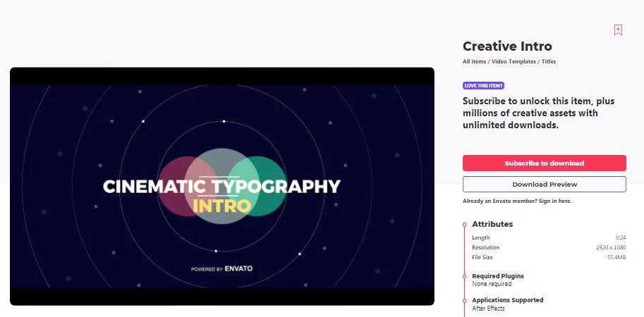Click the Required Plugins heading

click(x=498, y=275)
